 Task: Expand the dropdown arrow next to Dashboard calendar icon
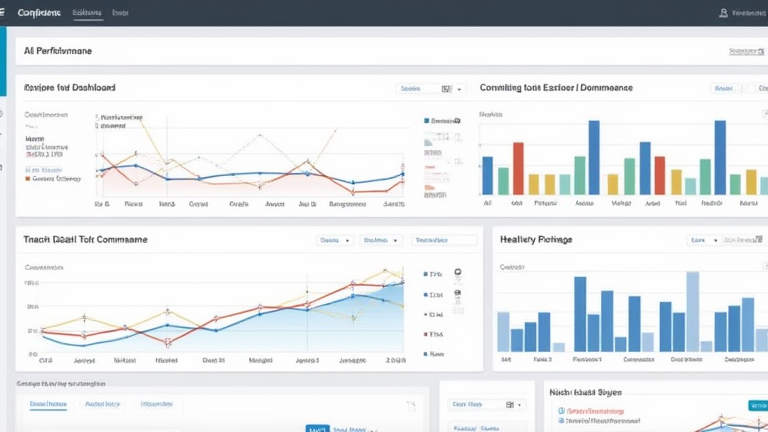tap(459, 89)
